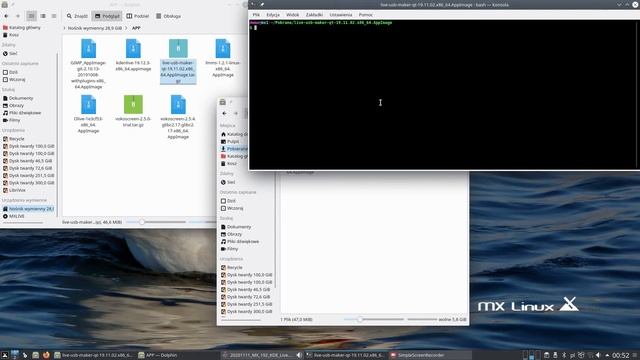The image size is (640, 360).
Task: Open Znajdź search in APP Dolphin window
Action: 77,16
